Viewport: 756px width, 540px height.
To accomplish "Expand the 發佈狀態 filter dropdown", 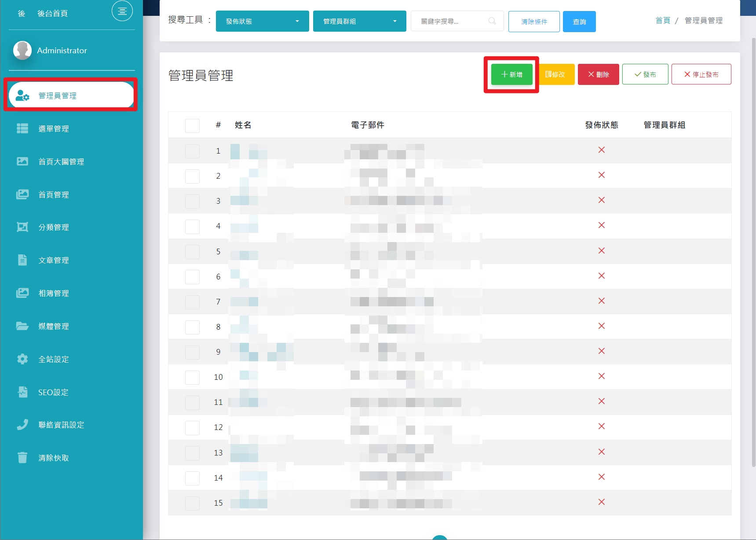I will [x=262, y=21].
